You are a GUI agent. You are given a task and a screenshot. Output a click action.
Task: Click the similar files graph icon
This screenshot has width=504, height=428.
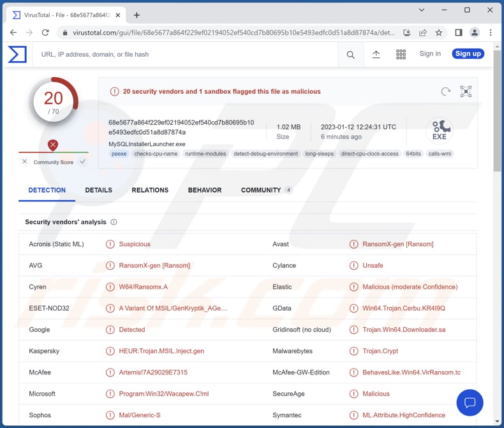466,92
